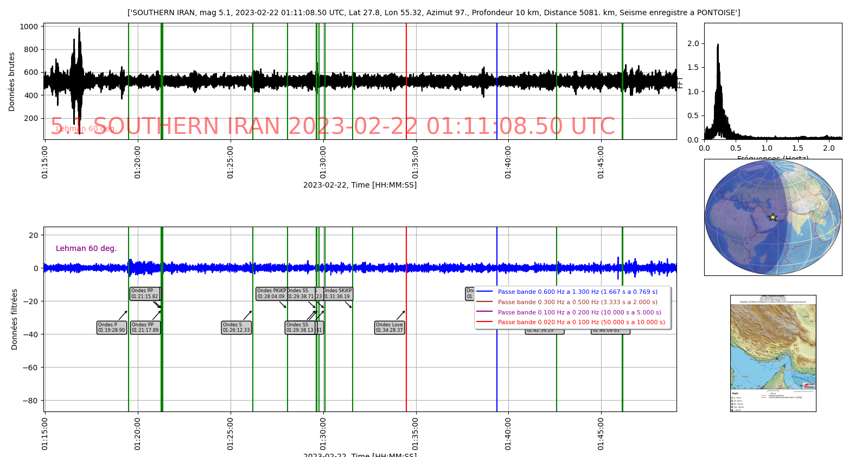
Task: Click legend entry Passe bande 0.300 Hz a 0.500 Hz
Action: [x=577, y=302]
